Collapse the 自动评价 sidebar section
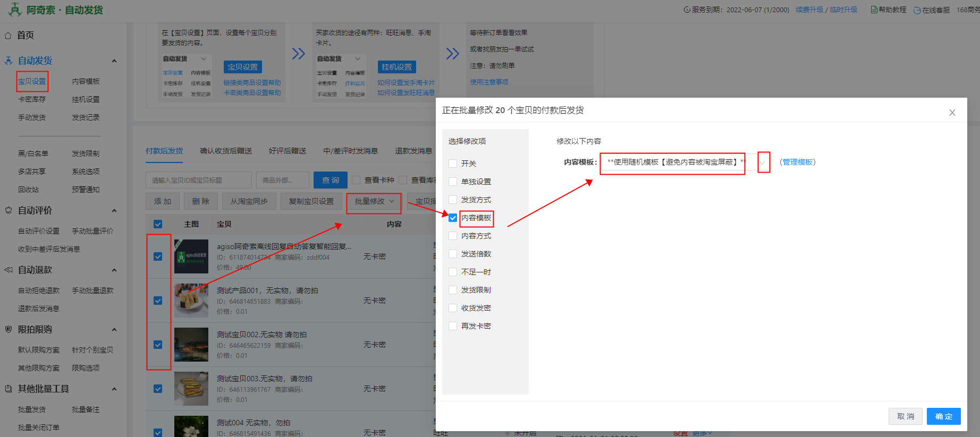 click(x=114, y=211)
